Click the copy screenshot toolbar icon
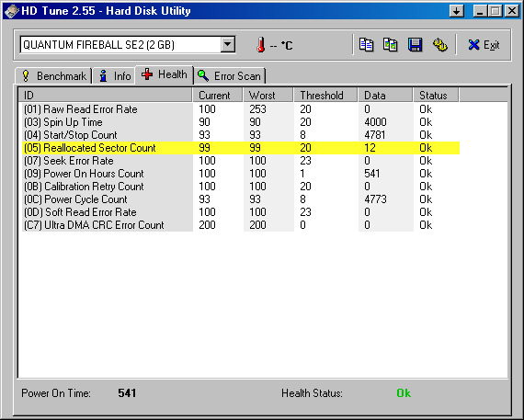Screen dimensions: 524x420 [x=391, y=45]
